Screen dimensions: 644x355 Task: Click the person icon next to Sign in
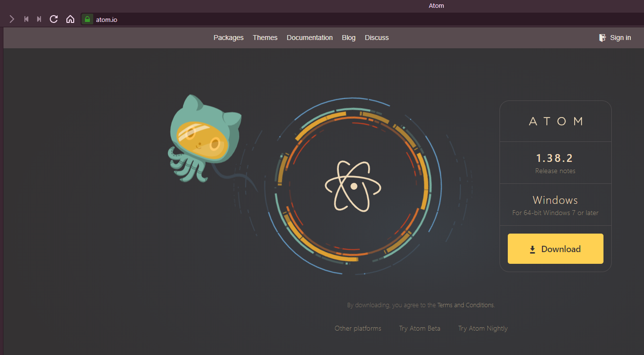tap(602, 37)
